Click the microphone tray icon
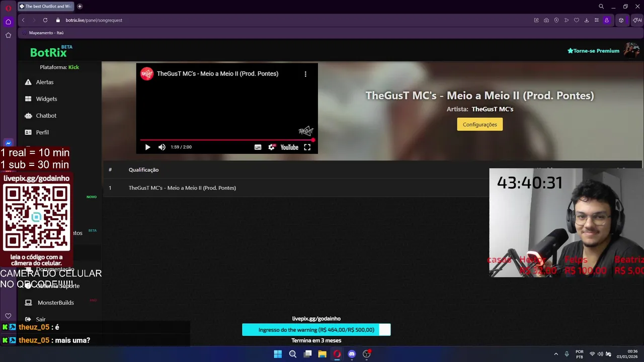This screenshot has height=362, width=644. (x=567, y=354)
